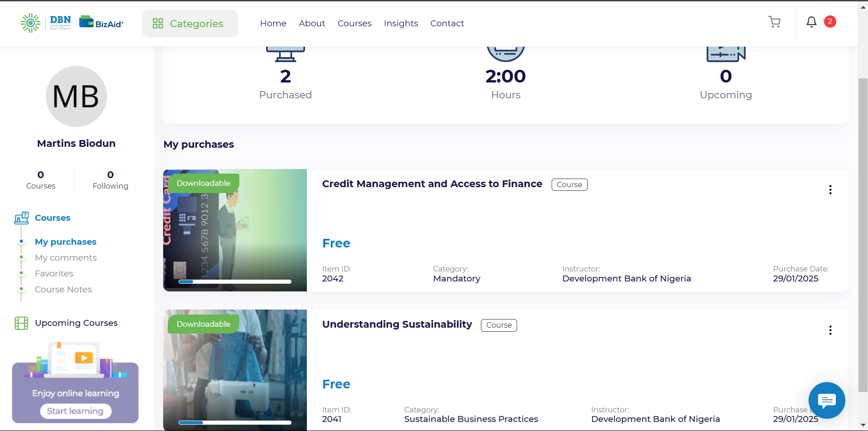Click the Credit Management course thumbnail
This screenshot has height=431, width=868.
235,230
